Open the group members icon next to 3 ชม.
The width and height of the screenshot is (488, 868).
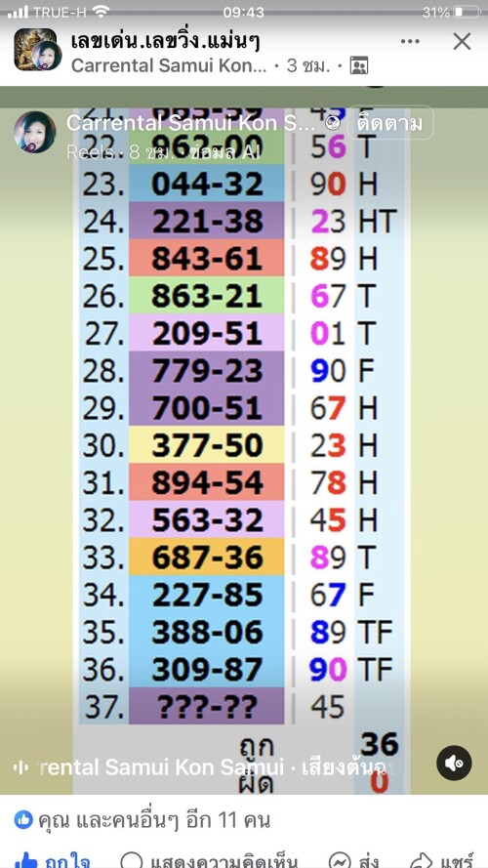[359, 65]
